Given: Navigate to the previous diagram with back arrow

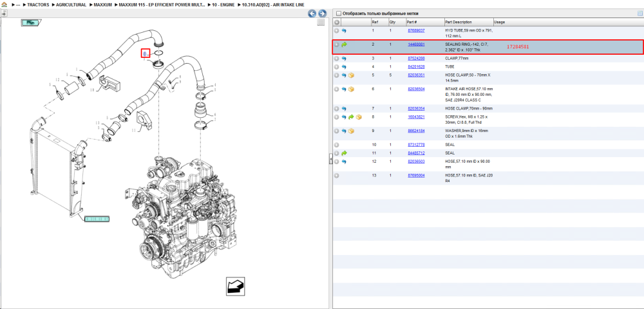Looking at the screenshot, I should (x=312, y=14).
